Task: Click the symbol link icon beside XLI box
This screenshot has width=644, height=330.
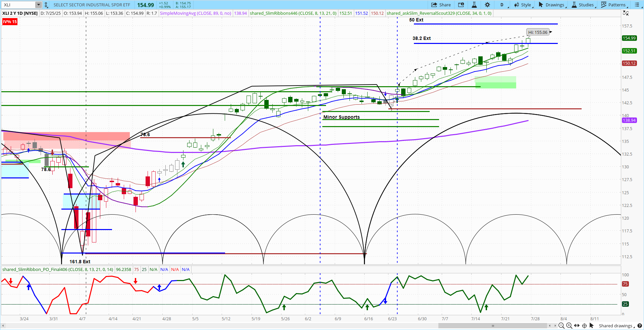Action: [x=46, y=5]
